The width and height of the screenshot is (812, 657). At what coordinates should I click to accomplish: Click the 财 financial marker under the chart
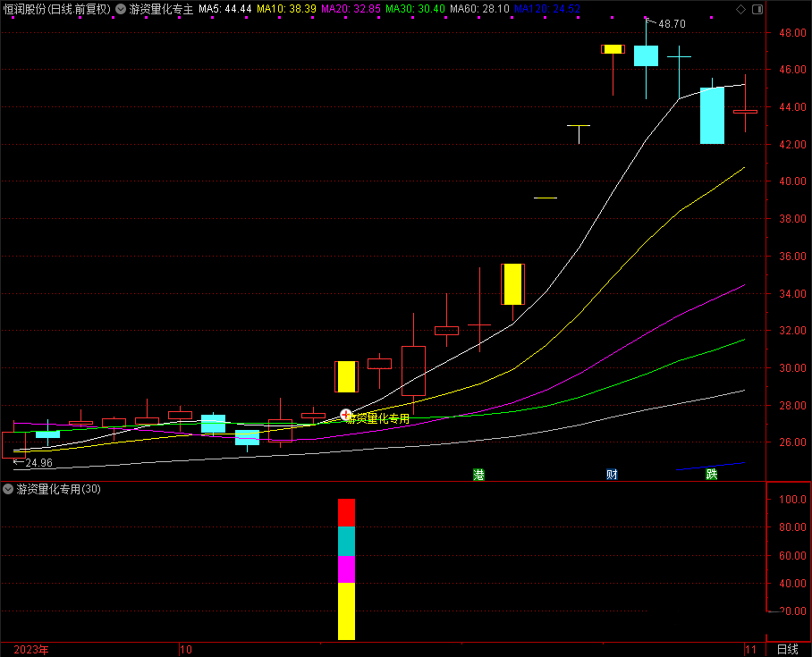coord(612,475)
